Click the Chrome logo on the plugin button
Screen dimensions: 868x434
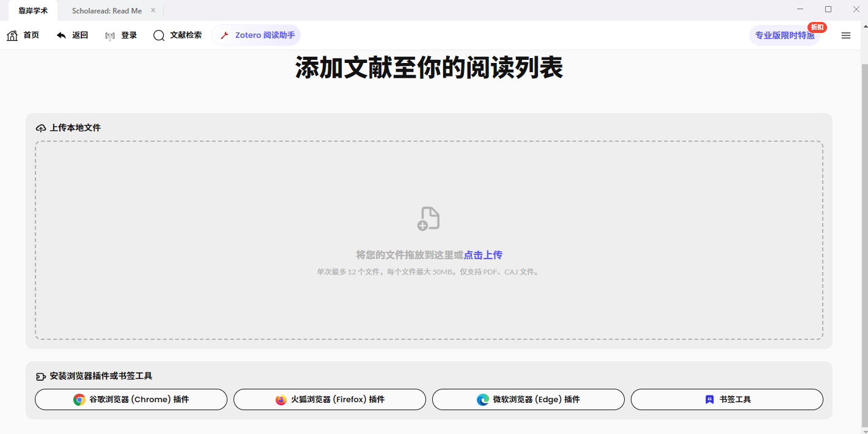pos(79,399)
